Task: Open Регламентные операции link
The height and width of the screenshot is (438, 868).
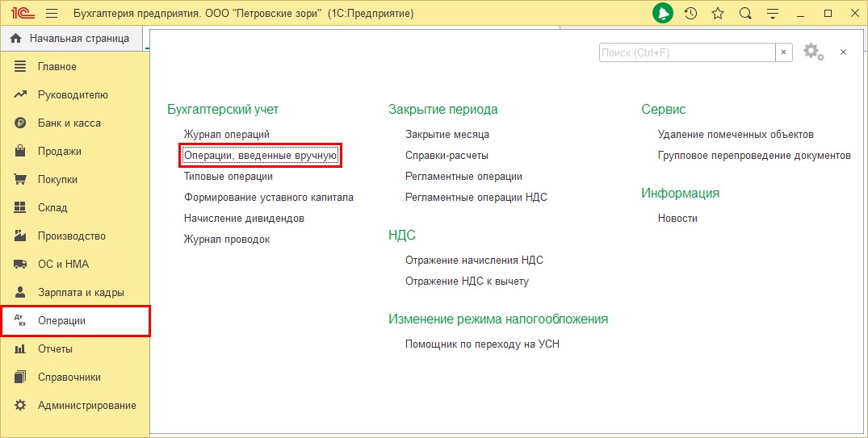Action: 464,177
